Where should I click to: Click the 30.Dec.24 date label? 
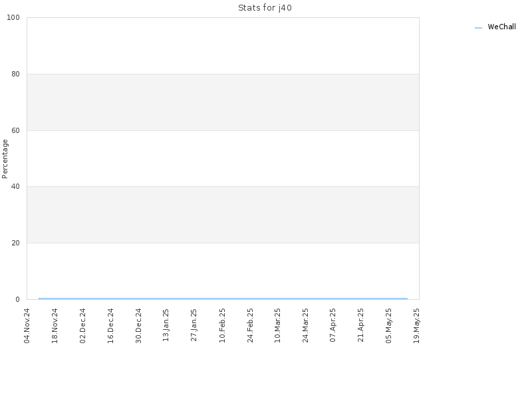138,326
